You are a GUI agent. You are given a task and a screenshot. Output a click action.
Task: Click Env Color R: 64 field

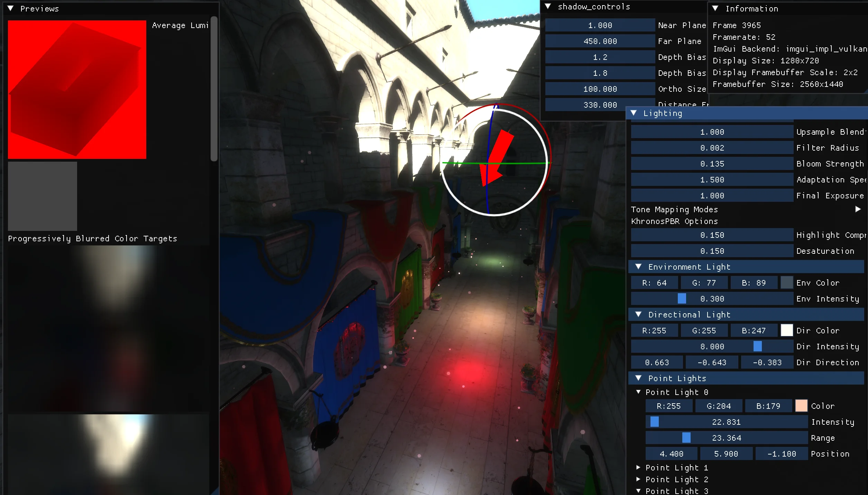(654, 282)
